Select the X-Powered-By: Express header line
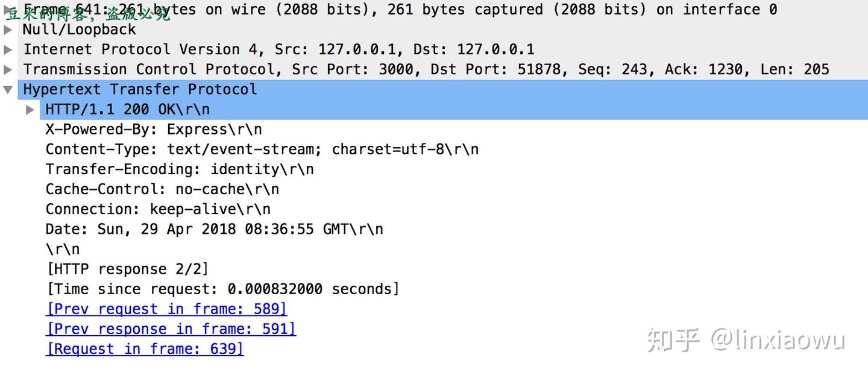This screenshot has height=375, width=868. pos(154,130)
